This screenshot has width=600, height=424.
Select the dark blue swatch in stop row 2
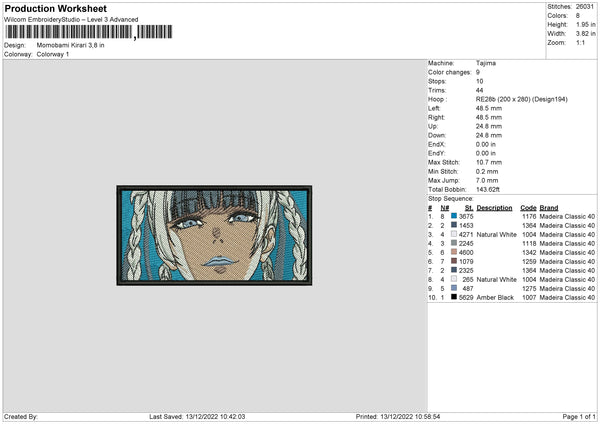(x=454, y=225)
